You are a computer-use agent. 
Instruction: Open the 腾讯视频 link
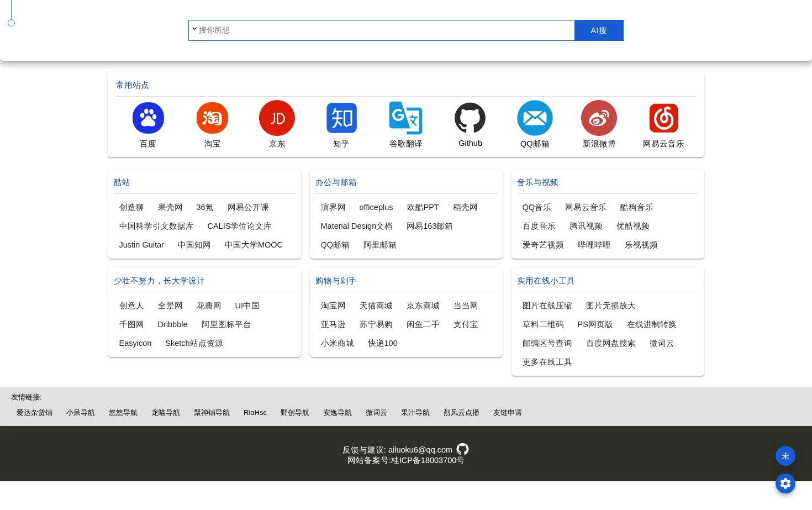586,226
